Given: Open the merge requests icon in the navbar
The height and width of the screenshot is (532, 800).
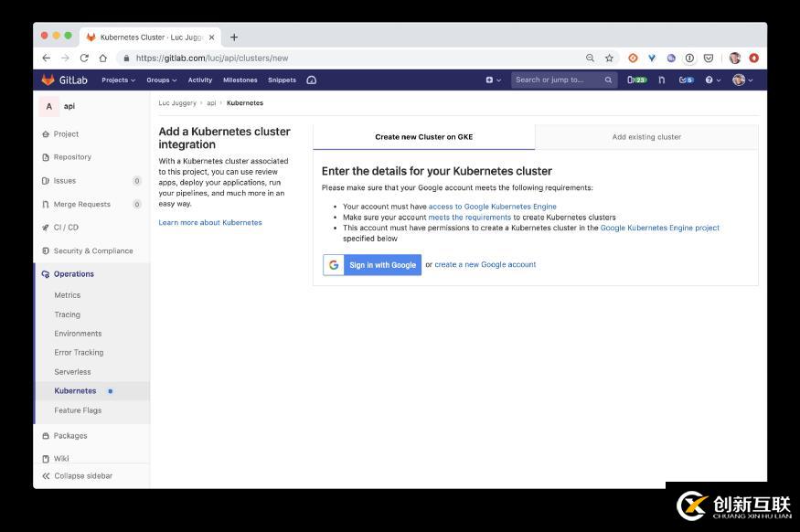Looking at the screenshot, I should pos(662,80).
